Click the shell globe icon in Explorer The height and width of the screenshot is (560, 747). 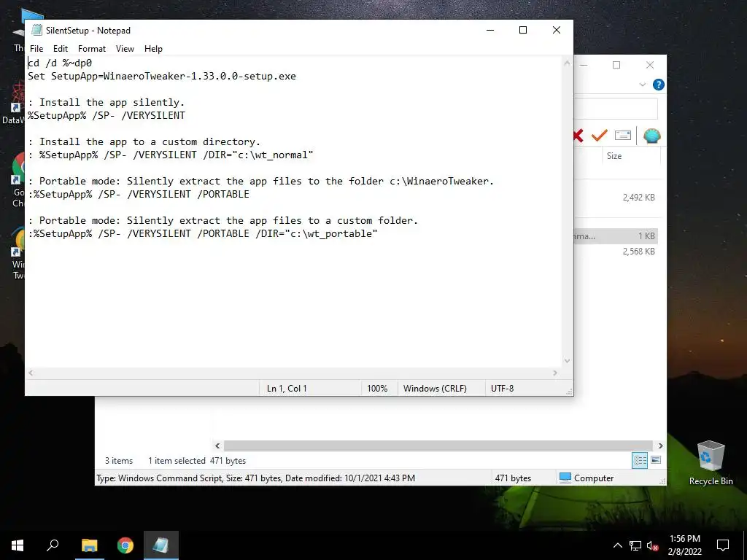651,136
